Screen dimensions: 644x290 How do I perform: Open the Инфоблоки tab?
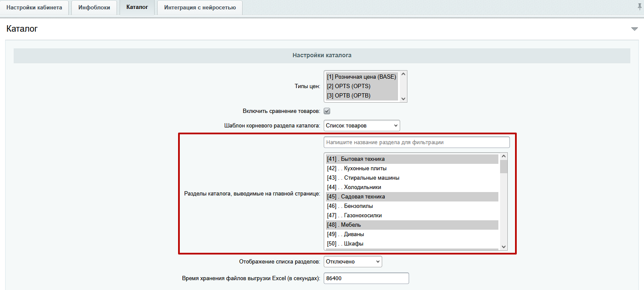coord(94,7)
